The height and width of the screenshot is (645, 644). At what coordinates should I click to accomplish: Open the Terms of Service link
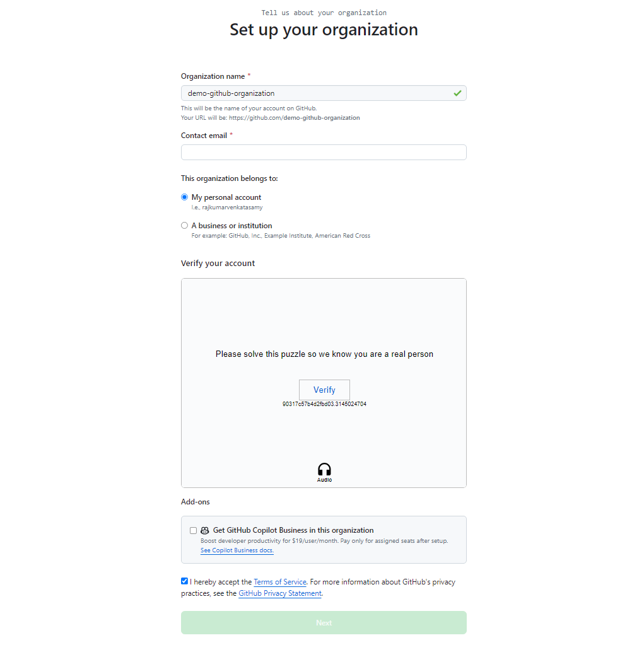(279, 582)
